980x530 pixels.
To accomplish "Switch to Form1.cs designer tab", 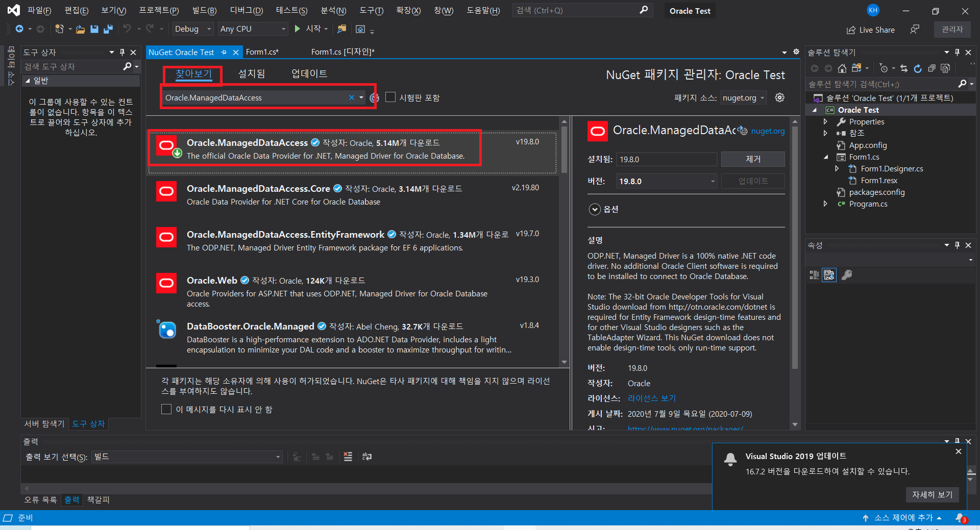I will point(343,52).
